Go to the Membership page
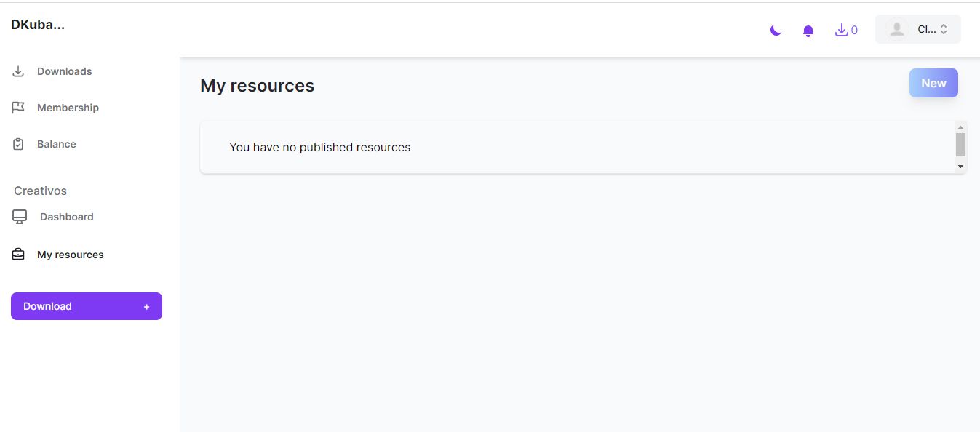Viewport: 980px width, 432px height. click(68, 108)
